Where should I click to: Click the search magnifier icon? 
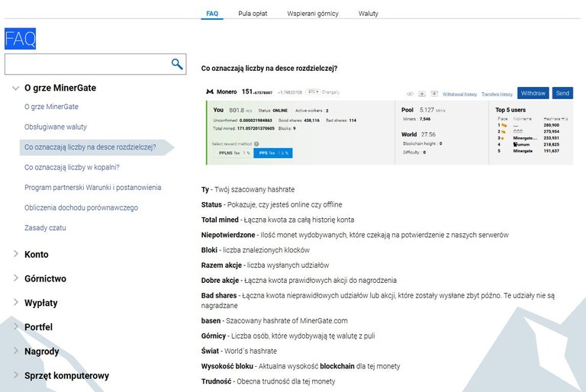click(x=177, y=64)
